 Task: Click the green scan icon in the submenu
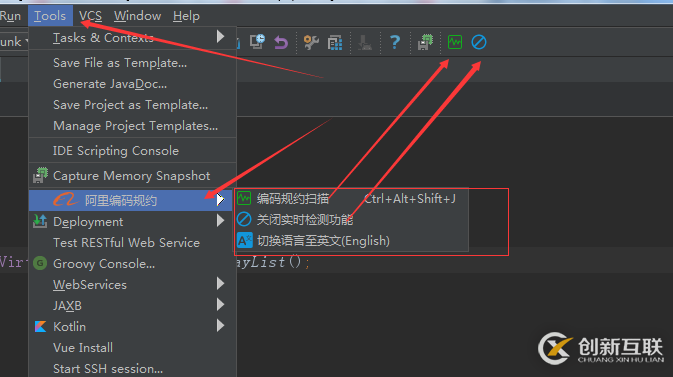pos(244,198)
